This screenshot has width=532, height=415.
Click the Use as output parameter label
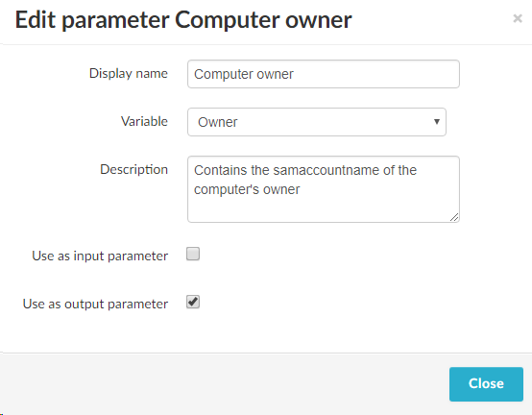click(95, 304)
